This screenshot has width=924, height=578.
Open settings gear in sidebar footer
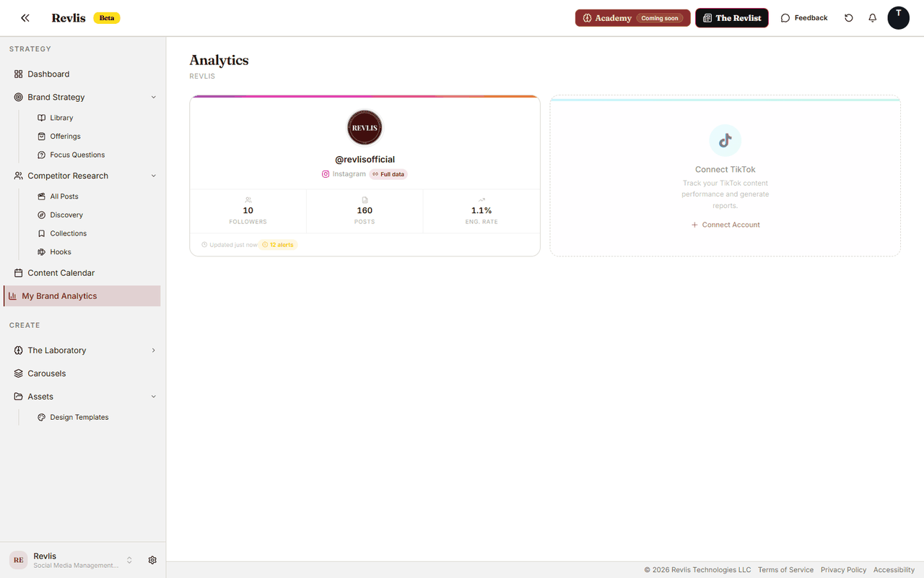(152, 560)
